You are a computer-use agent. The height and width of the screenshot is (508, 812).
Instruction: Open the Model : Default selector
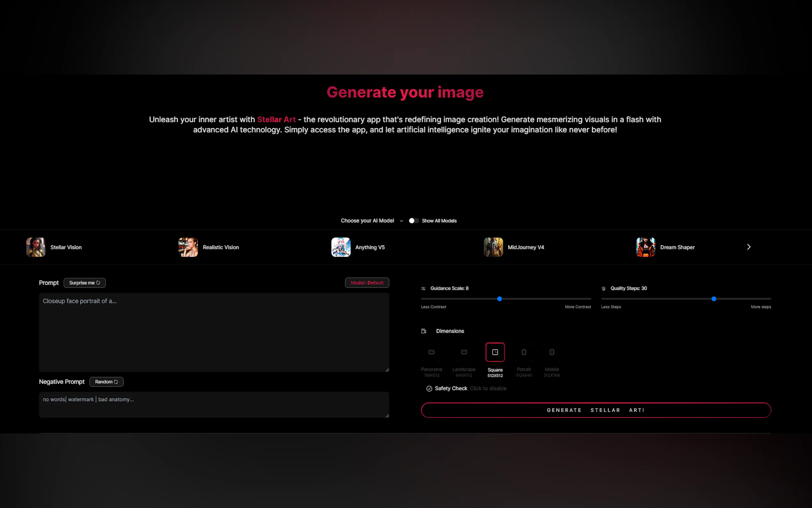367,282
